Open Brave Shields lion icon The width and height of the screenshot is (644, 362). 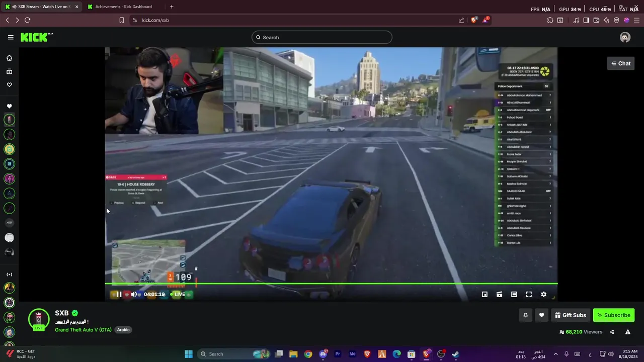pos(474,20)
